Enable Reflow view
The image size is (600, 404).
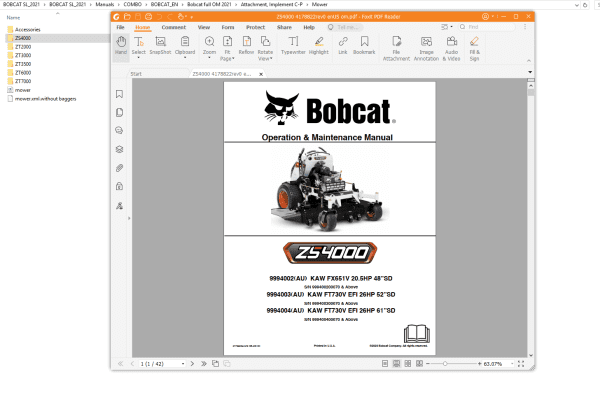pyautogui.click(x=246, y=46)
